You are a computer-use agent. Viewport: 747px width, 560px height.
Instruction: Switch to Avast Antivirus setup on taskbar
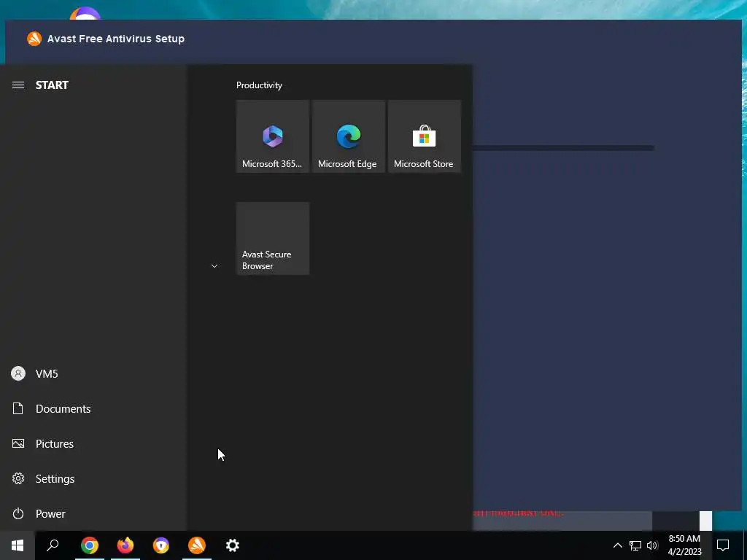click(x=197, y=545)
